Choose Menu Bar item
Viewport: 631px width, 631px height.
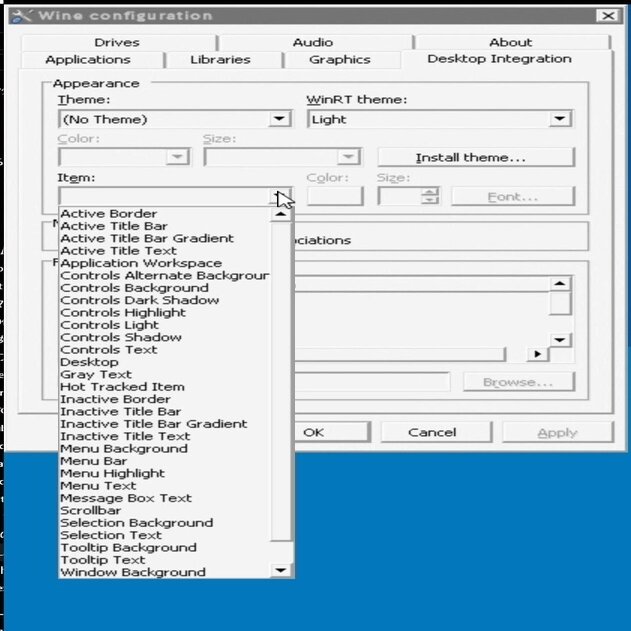coord(165,461)
